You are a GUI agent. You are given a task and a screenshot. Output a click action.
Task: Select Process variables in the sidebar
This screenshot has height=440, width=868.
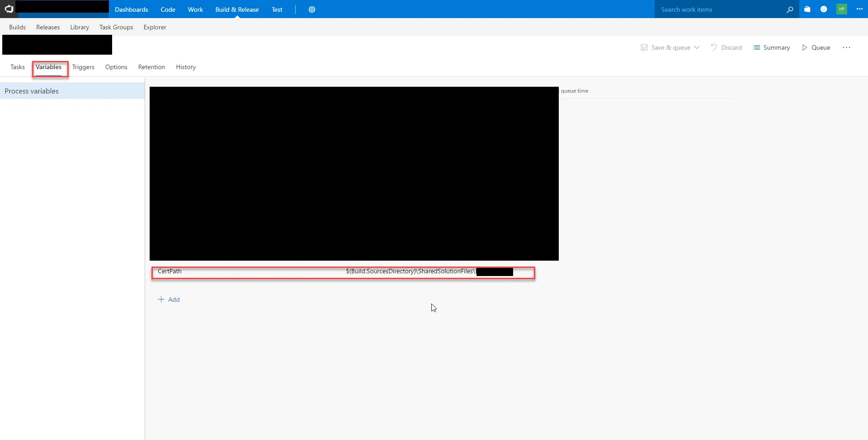click(72, 91)
